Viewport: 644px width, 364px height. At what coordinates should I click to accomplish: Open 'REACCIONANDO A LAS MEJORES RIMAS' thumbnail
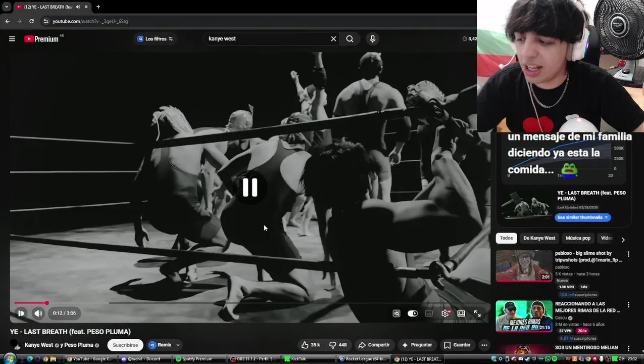coord(524,316)
